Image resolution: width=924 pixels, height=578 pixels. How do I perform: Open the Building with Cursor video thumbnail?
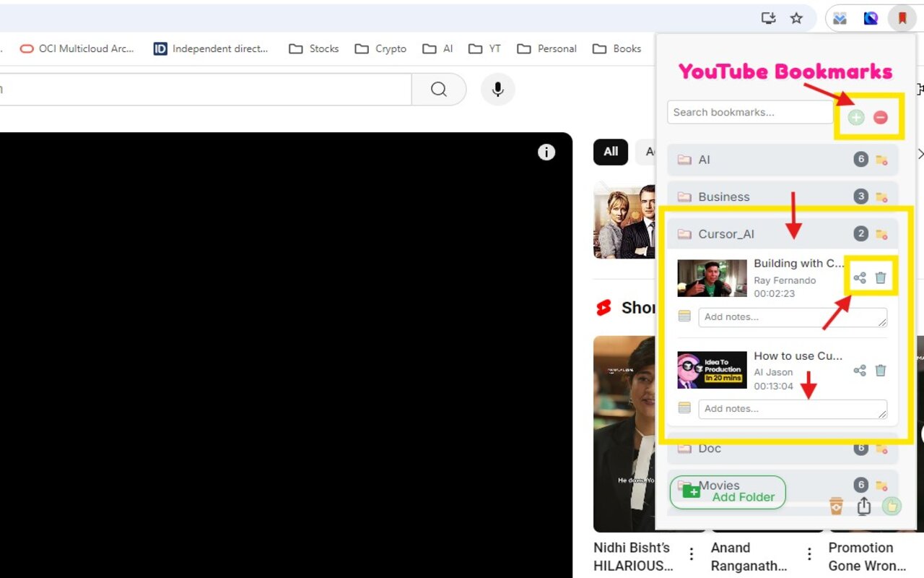712,278
